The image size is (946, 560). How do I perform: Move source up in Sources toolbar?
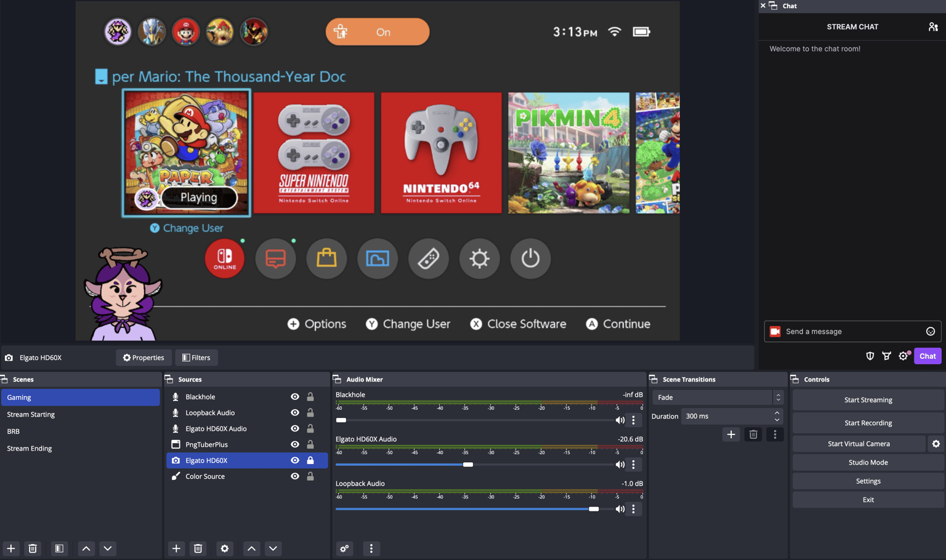[x=251, y=548]
